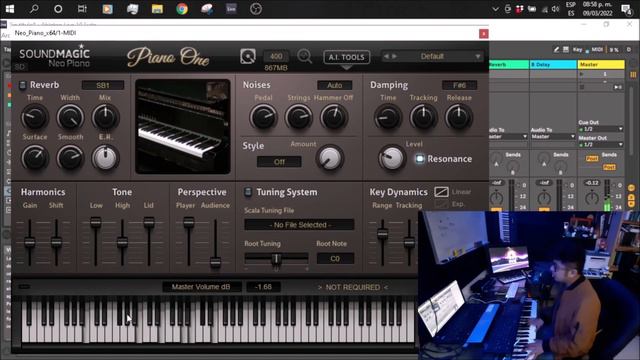This screenshot has height=360, width=640.
Task: Click the Harmonics Gain fader
Action: pos(29,242)
